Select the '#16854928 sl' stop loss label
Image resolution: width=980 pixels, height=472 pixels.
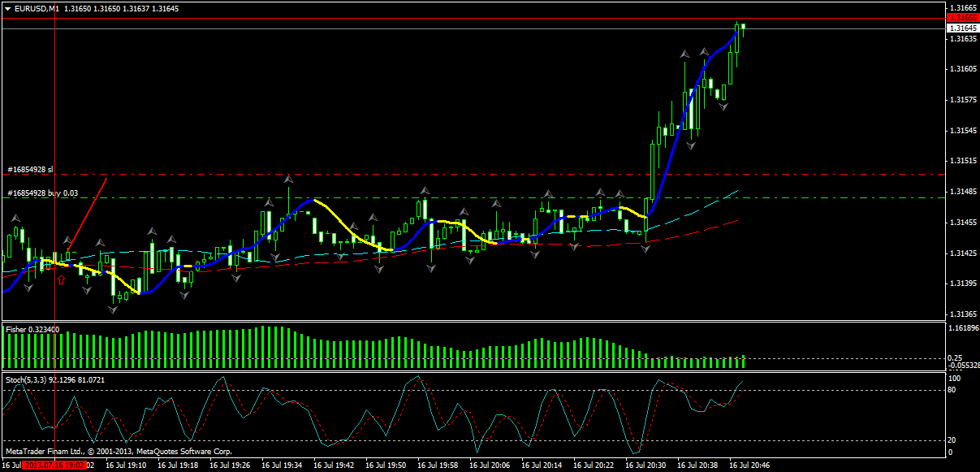click(x=30, y=170)
